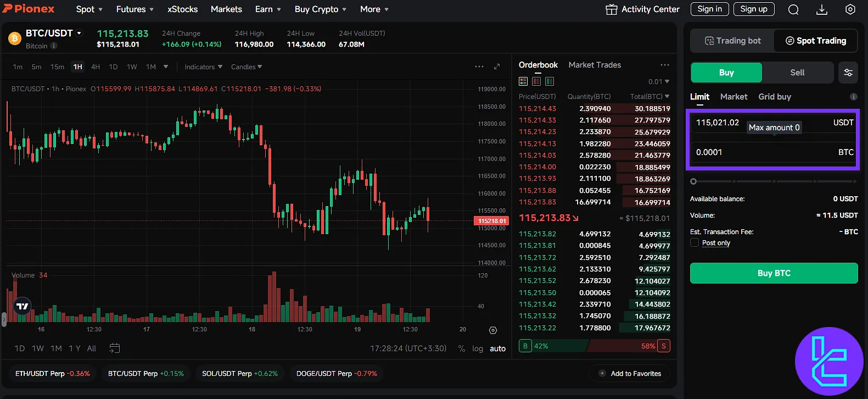This screenshot has width=868, height=399.
Task: Click the order amount percentage slider handle
Action: click(693, 181)
